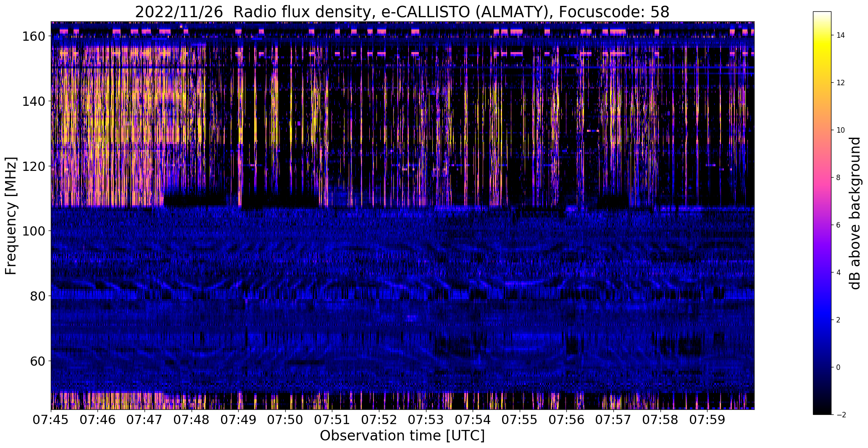Image resolution: width=868 pixels, height=448 pixels.
Task: Click the 07:52 time tick label
Action: 379,419
